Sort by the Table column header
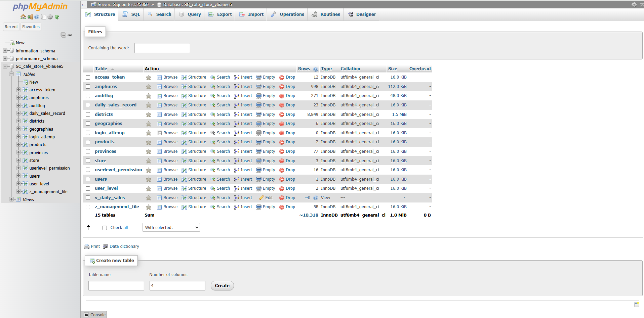The image size is (644, 318). click(101, 69)
